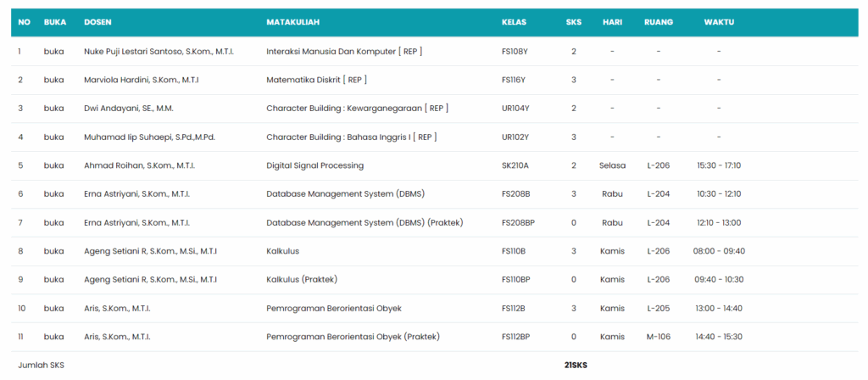The height and width of the screenshot is (380, 868).
Task: Open buka link for Digital Signal Processing
Action: pyautogui.click(x=53, y=165)
